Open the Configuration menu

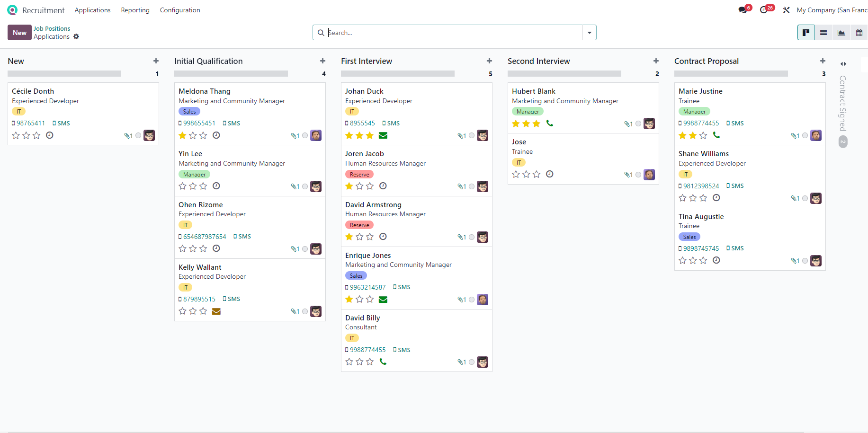point(180,10)
